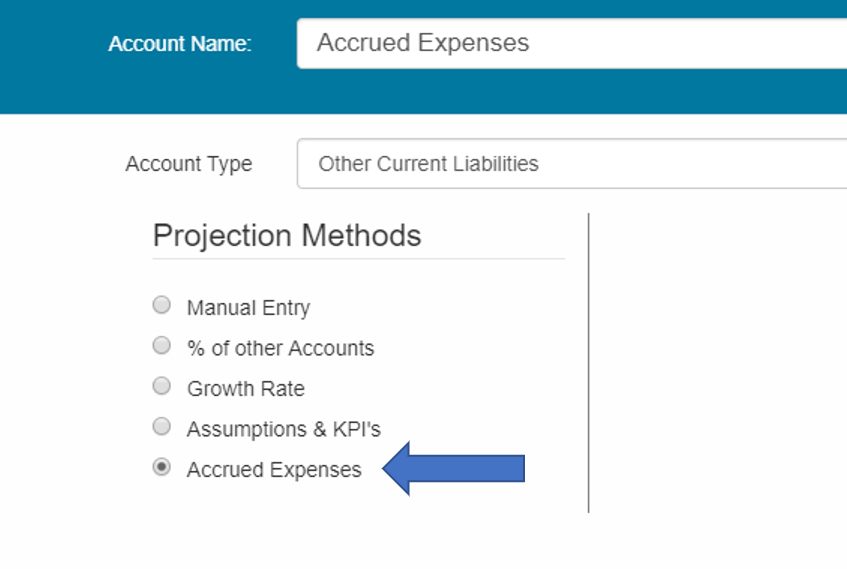This screenshot has height=569, width=847.
Task: Click the empty panel right of the divider
Action: (x=720, y=360)
